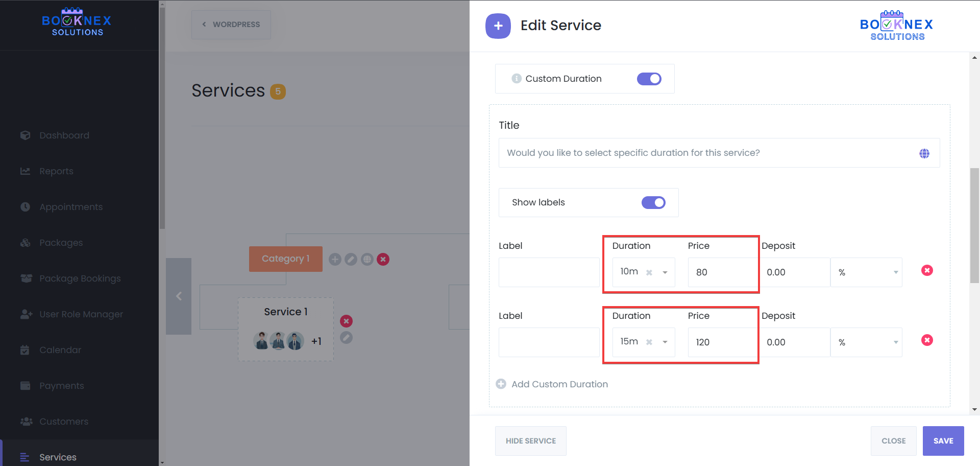The width and height of the screenshot is (980, 466).
Task: Open the 15m duration dropdown
Action: (664, 342)
